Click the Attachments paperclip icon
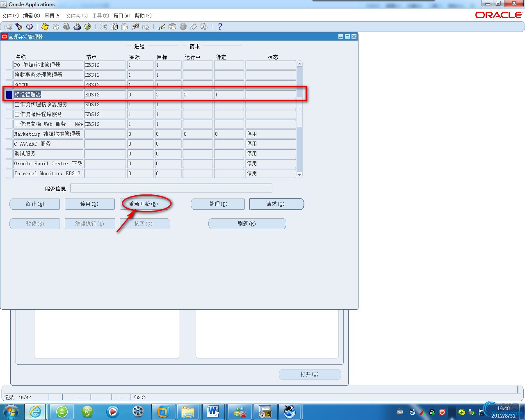The image size is (525, 420). coord(194,27)
